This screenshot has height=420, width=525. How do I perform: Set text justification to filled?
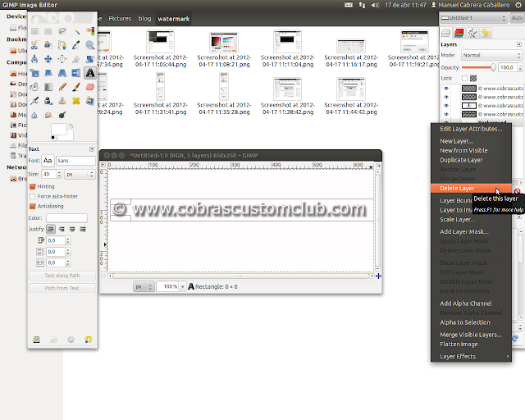(x=83, y=229)
